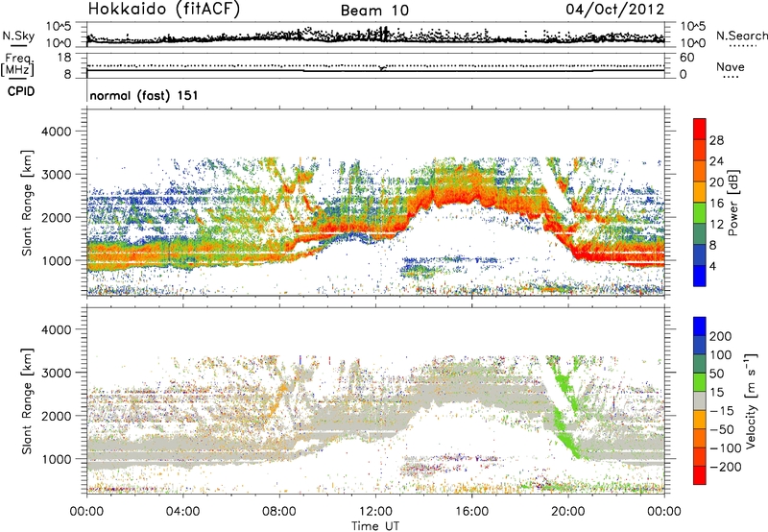The image size is (768, 532).
Task: Click the '50' label on the velocity colorbar
Action: pyautogui.click(x=716, y=374)
